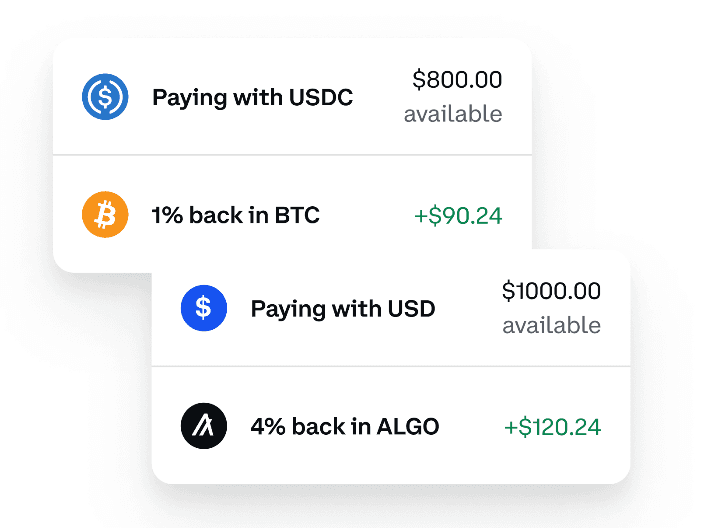Screen dimensions: 714x528
Task: Open the USD payment method row
Action: (391, 308)
